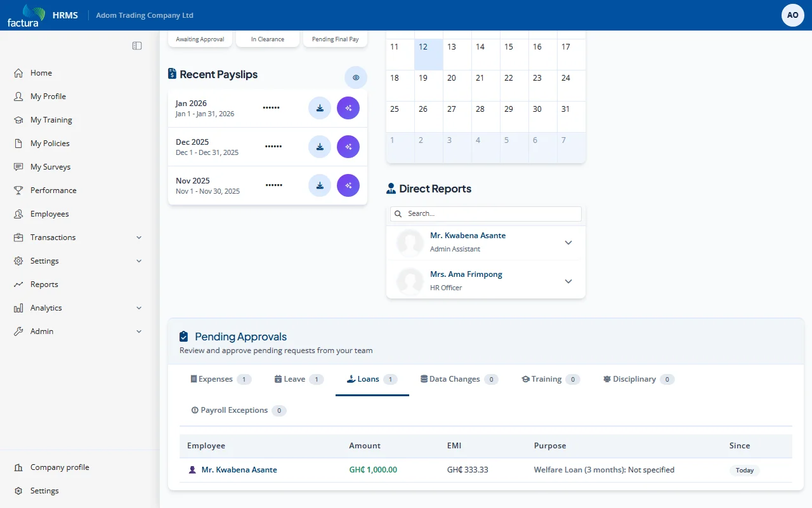
Task: Click the Pending Final Pay card
Action: [x=336, y=39]
